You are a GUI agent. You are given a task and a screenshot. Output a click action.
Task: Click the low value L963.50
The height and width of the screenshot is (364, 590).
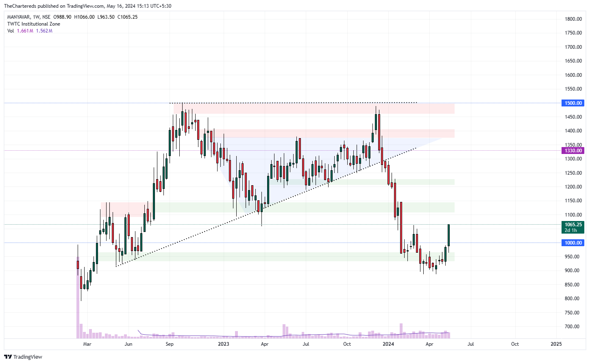(106, 17)
